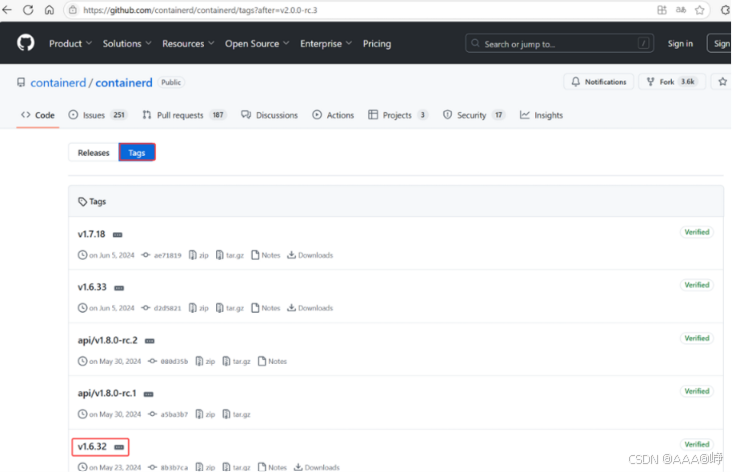The image size is (732, 472).
Task: Open the Pull requests tab
Action: tap(184, 115)
